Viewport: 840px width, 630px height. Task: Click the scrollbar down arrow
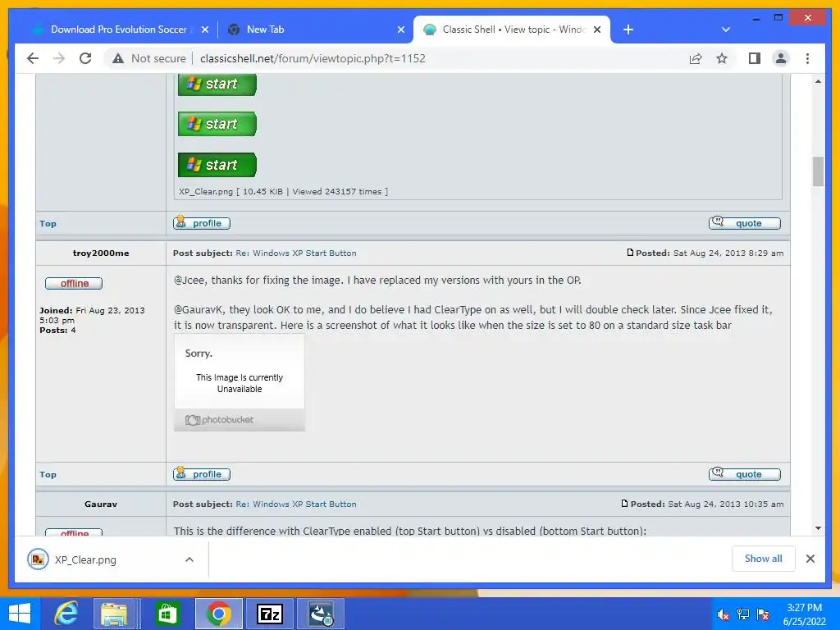tap(818, 528)
